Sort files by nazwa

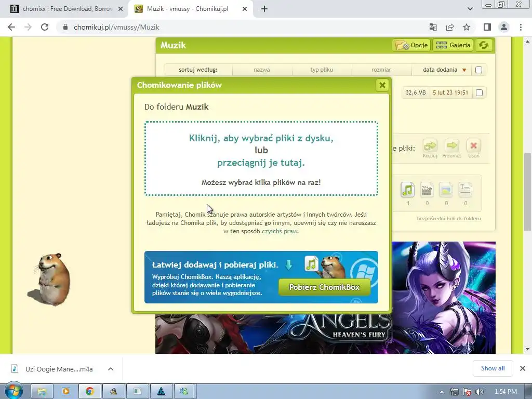click(262, 70)
